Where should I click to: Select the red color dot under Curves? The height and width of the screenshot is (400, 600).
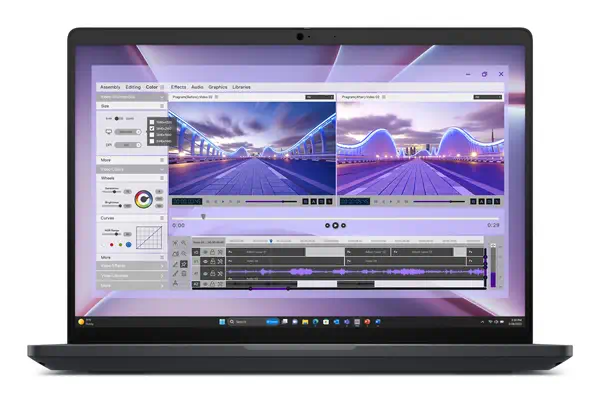click(x=110, y=243)
